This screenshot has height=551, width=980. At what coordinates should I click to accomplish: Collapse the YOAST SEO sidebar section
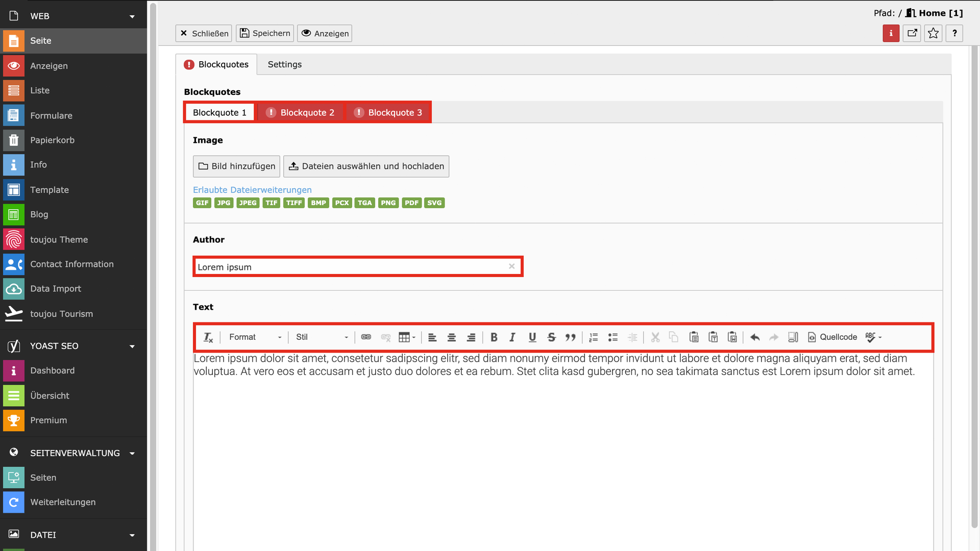point(132,346)
